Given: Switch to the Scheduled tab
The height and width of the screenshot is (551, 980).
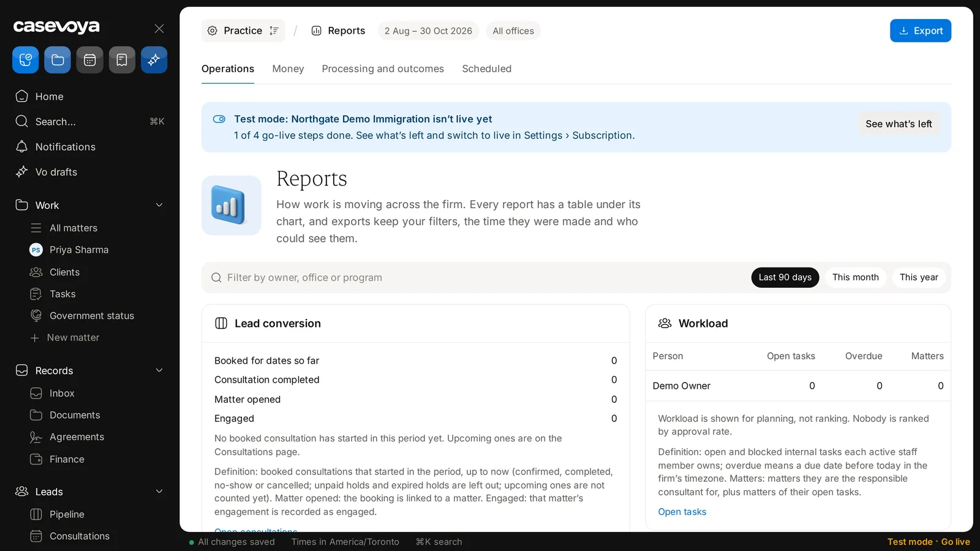Looking at the screenshot, I should pyautogui.click(x=486, y=69).
